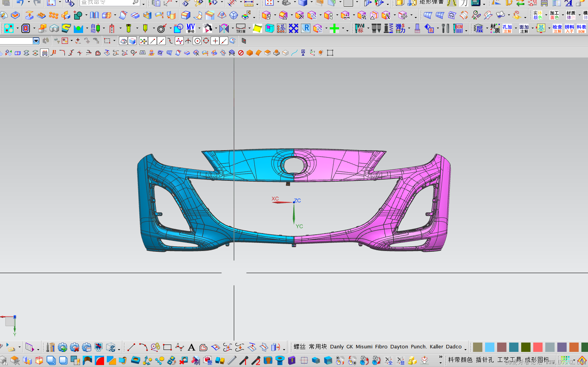This screenshot has height=367, width=588.
Task: Open the Misumi standard parts library
Action: point(364,346)
